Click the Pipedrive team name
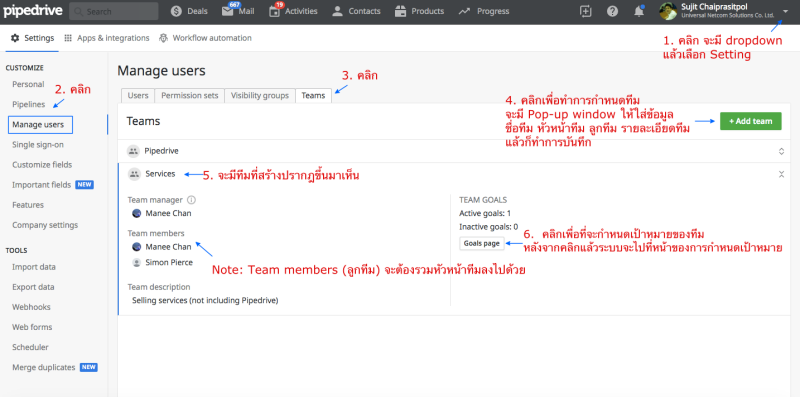800x397 pixels. click(161, 151)
